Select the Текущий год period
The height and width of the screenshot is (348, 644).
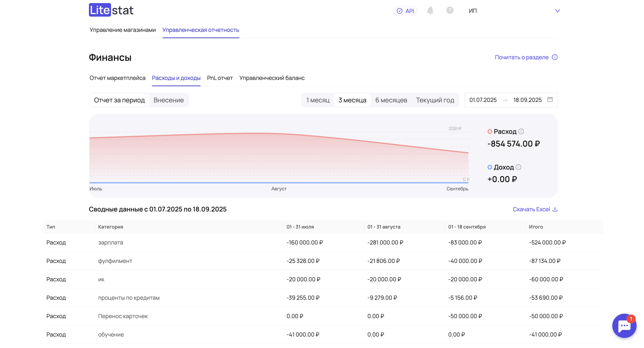[x=435, y=100]
